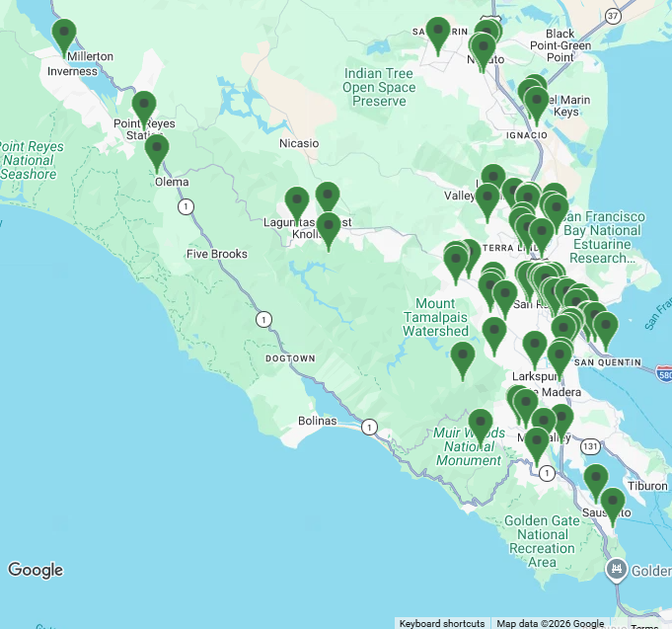Image resolution: width=672 pixels, height=629 pixels.
Task: Click the Highway 1 shield near Bolinas
Action: [369, 427]
